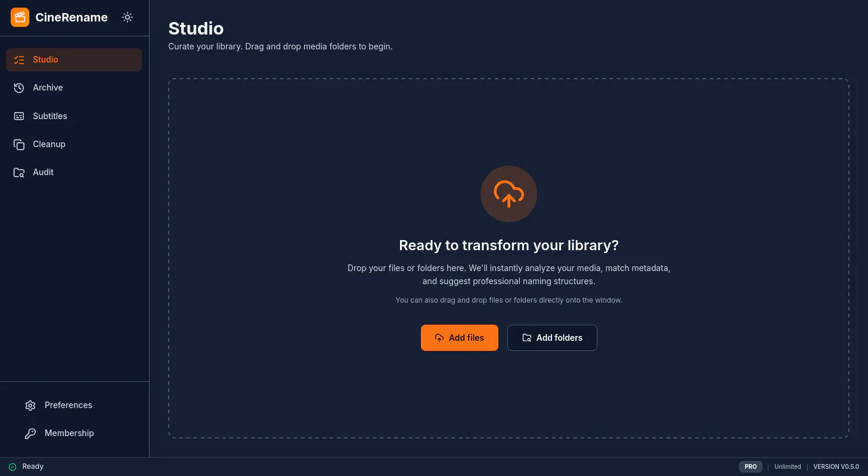Click the 'Curate your library' subtitle text
This screenshot has height=476, width=868.
[280, 46]
